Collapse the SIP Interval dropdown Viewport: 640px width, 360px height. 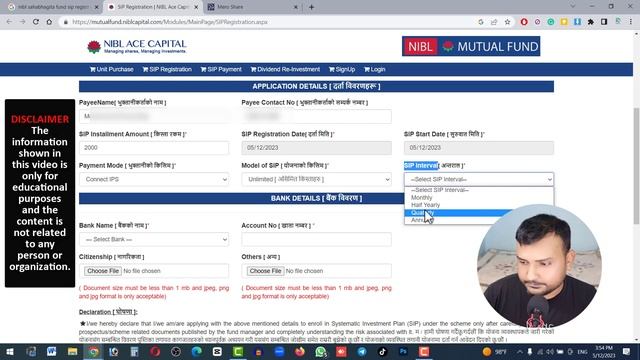479,179
